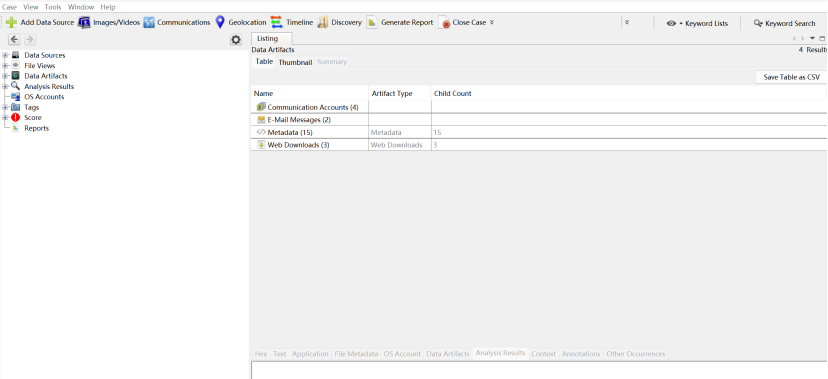
Task: Open the Tools menu
Action: point(53,7)
